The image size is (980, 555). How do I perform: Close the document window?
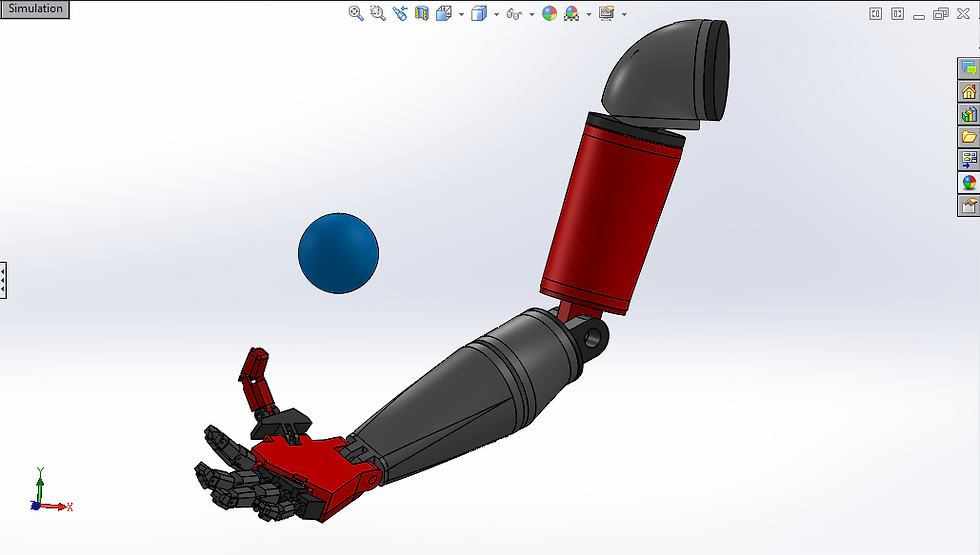click(x=963, y=14)
